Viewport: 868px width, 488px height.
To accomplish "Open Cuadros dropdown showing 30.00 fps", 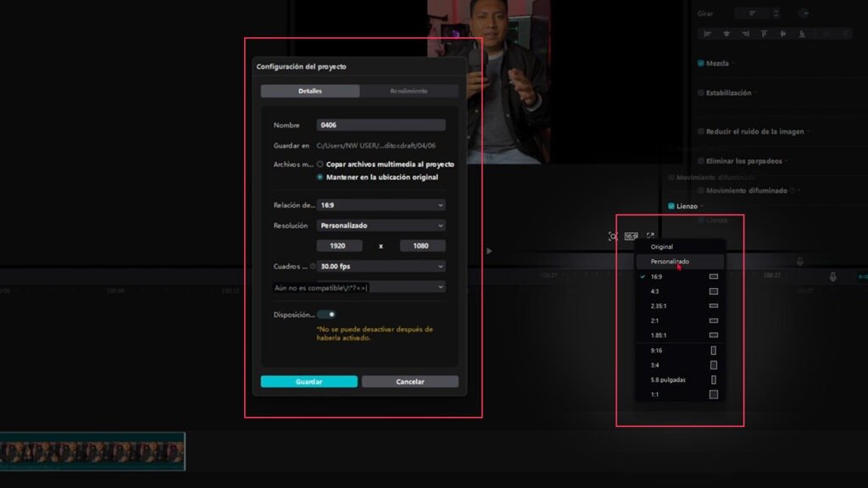I will pyautogui.click(x=381, y=266).
